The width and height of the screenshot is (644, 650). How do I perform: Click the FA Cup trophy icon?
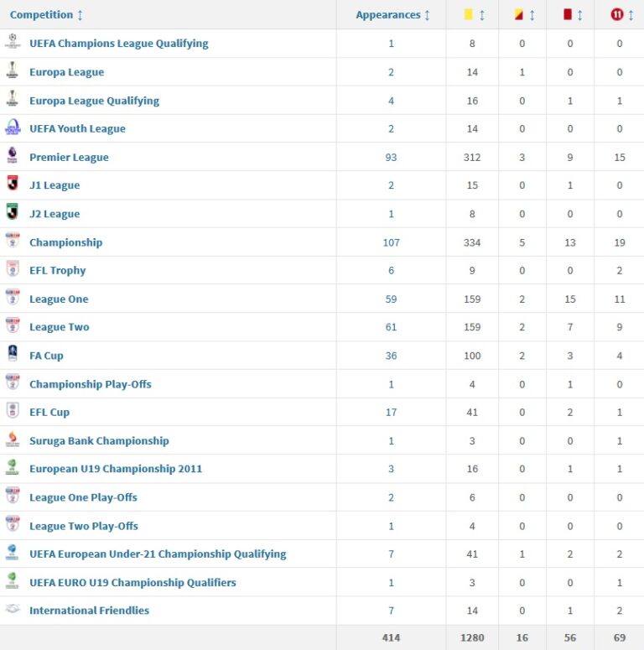[13, 355]
